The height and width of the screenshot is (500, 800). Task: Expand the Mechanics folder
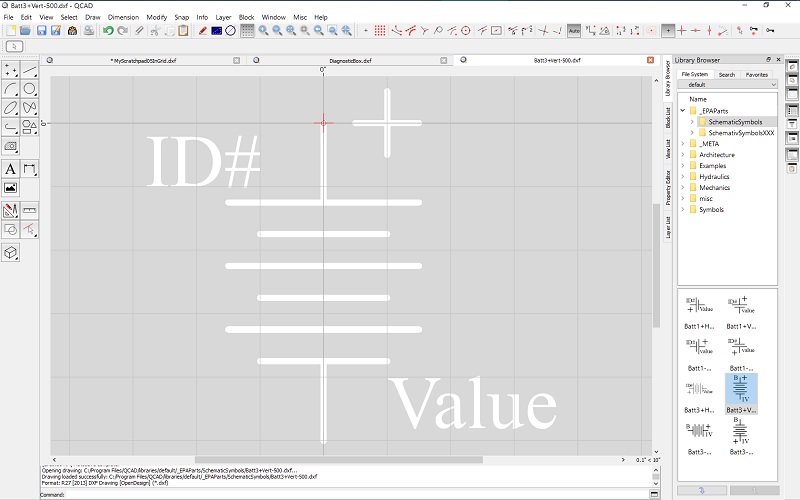[683, 188]
